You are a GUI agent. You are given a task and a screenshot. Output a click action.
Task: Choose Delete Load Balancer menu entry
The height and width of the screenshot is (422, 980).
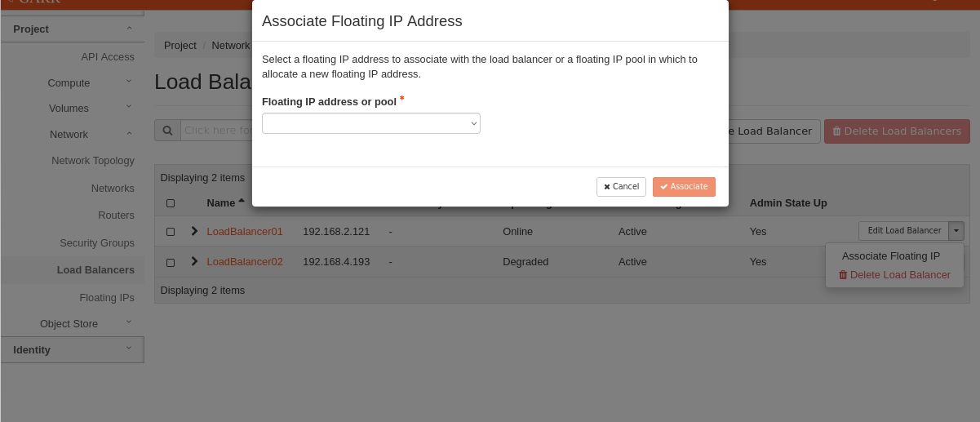tap(894, 275)
